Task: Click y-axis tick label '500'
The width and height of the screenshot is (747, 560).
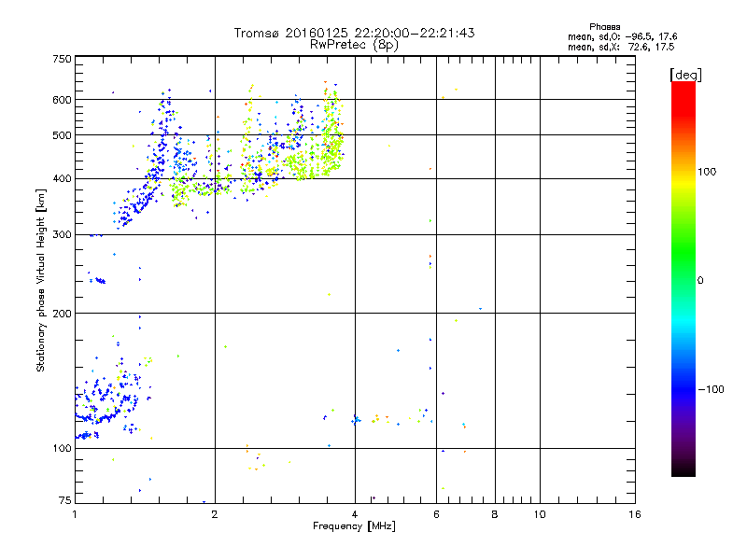Action: 62,135
